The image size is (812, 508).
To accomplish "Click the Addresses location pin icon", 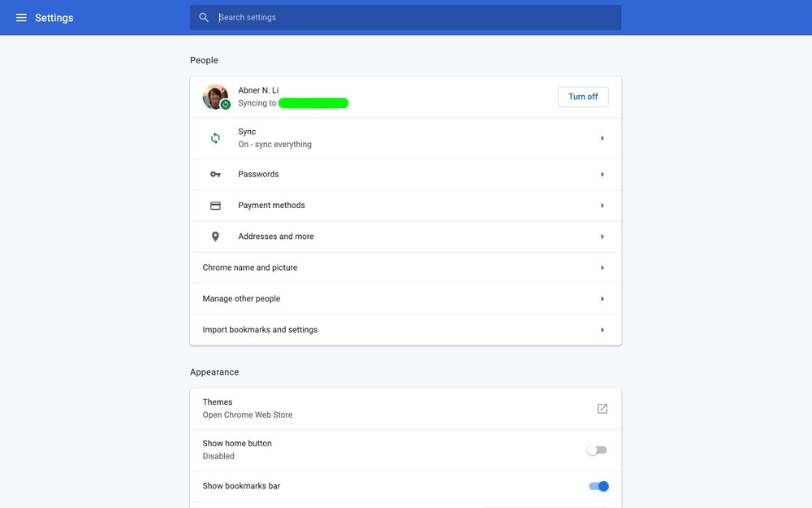I will pyautogui.click(x=215, y=237).
